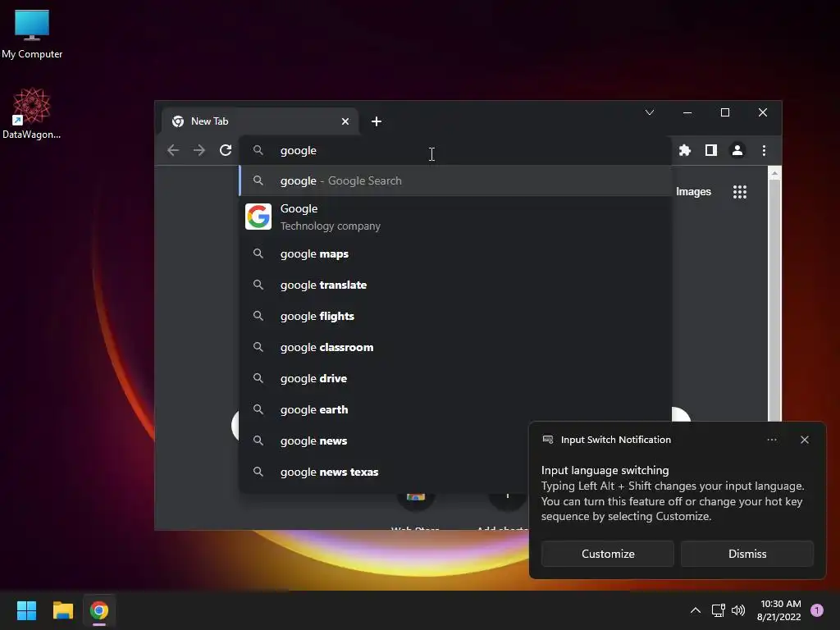This screenshot has width=840, height=630.
Task: Show hidden tray icons chevron
Action: tap(696, 610)
